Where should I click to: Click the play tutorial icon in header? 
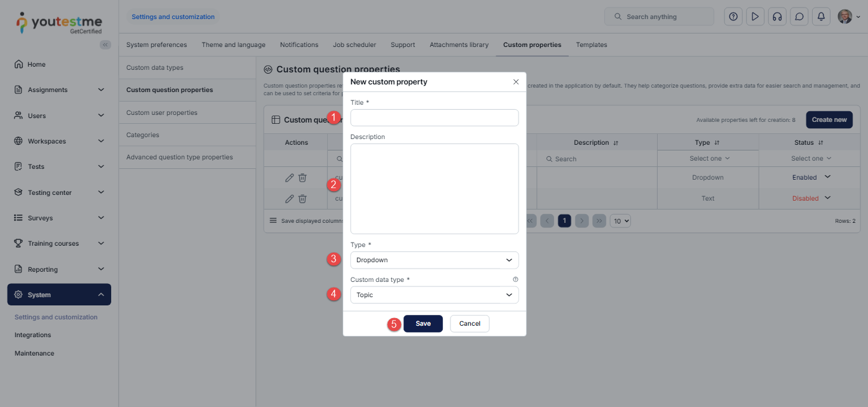click(x=755, y=17)
